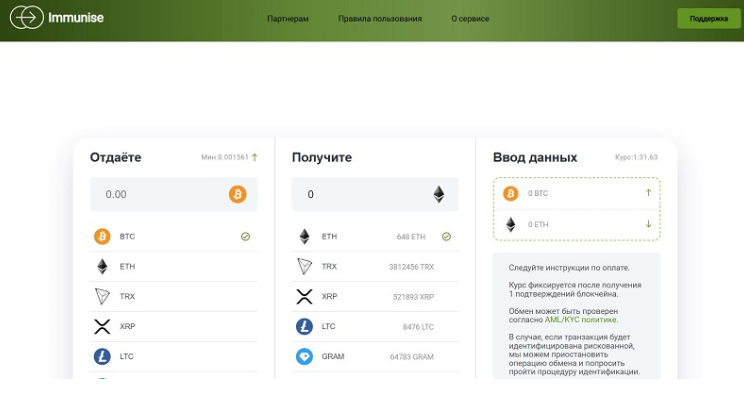The width and height of the screenshot is (744, 396).
Task: Click the 521893 XRP reserve amount
Action: (x=413, y=297)
